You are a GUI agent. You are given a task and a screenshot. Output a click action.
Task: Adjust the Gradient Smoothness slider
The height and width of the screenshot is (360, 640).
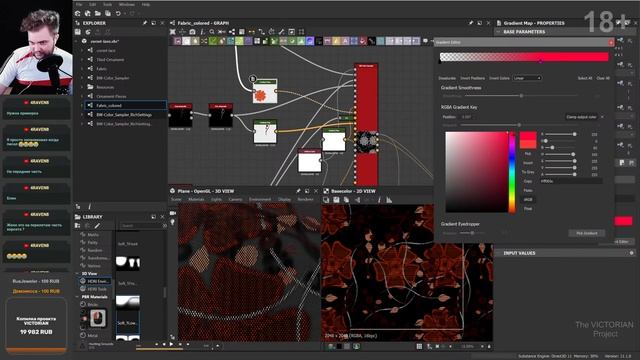pyautogui.click(x=521, y=96)
